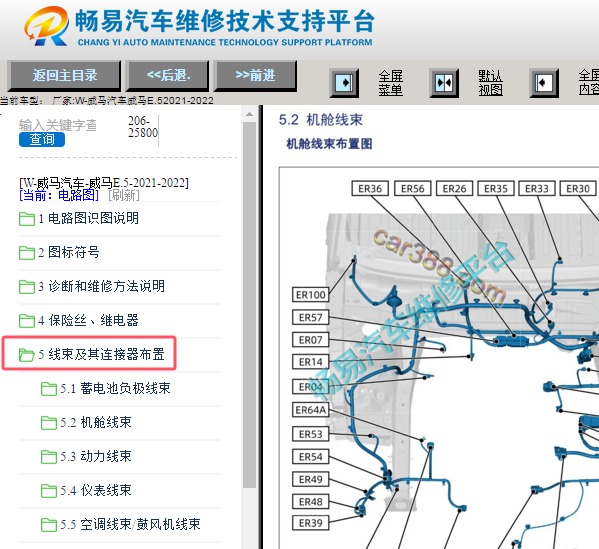Screen dimensions: 599x549
Task: Click connector label ER53
Action: (x=311, y=434)
